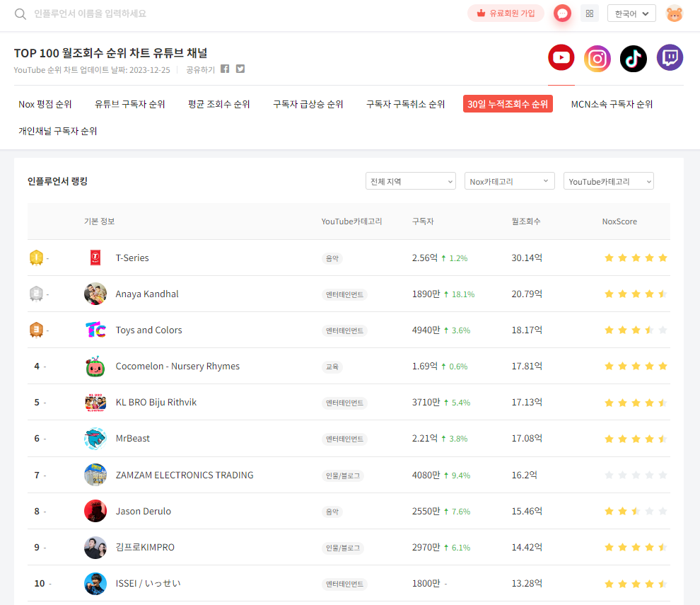Select the 유튜브 구독자 순위 tab
700x605 pixels.
130,104
